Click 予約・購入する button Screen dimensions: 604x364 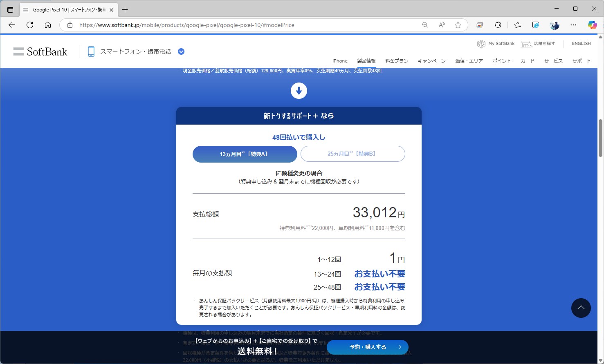click(368, 347)
